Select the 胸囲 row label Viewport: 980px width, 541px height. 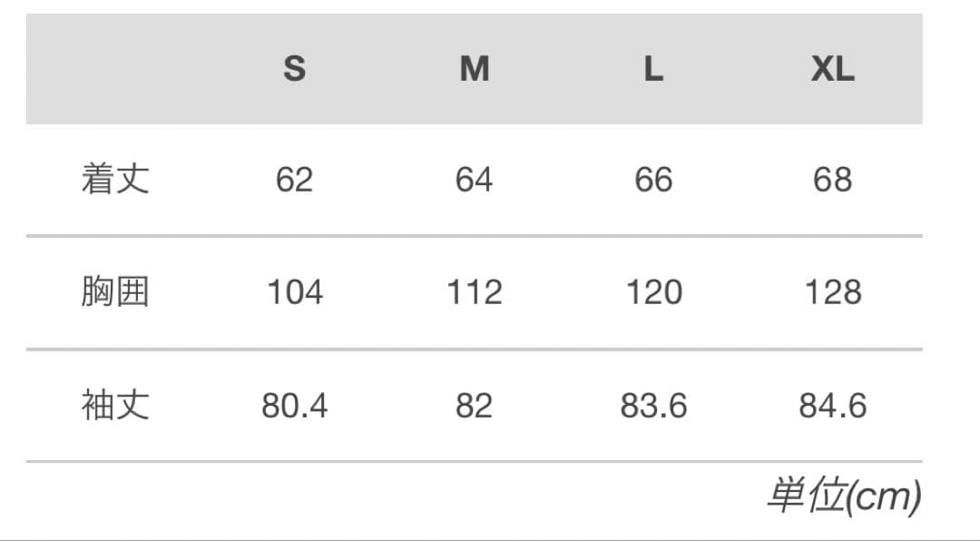click(x=115, y=292)
